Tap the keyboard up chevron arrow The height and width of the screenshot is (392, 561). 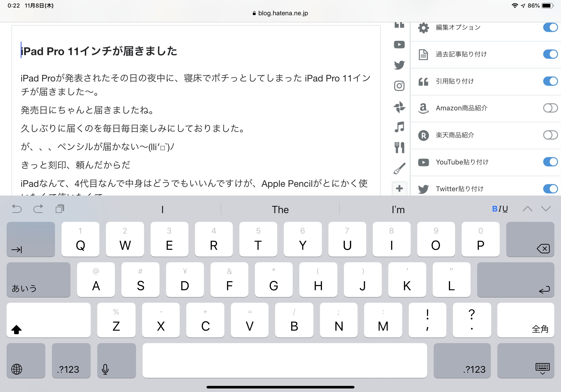pyautogui.click(x=527, y=209)
